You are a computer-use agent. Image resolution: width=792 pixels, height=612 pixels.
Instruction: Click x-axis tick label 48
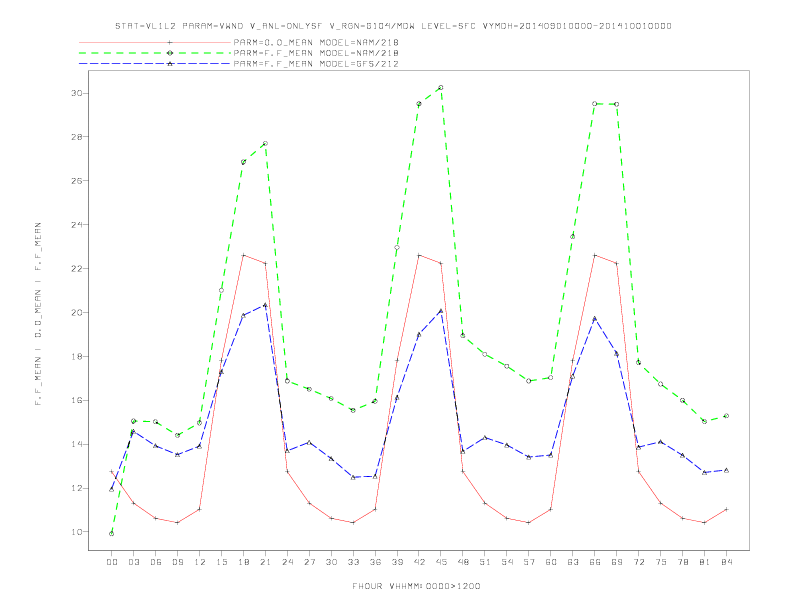tap(463, 562)
